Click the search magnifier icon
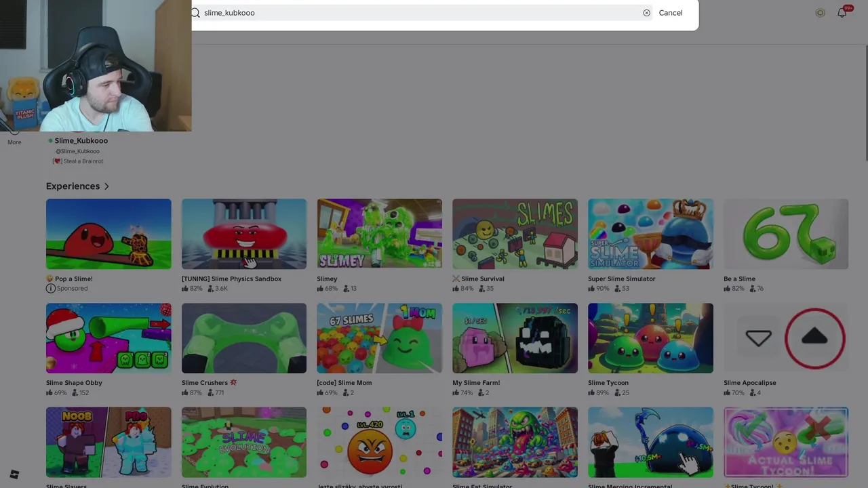The width and height of the screenshot is (868, 488). pos(195,13)
